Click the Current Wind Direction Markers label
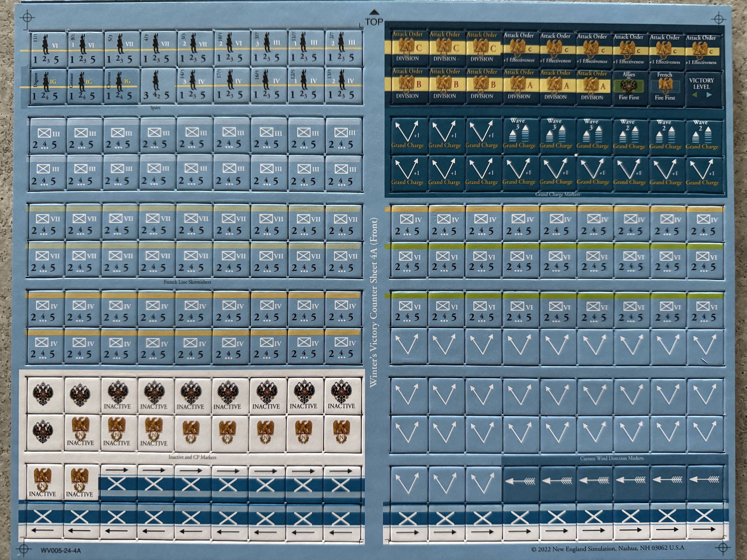Image resolution: width=747 pixels, height=560 pixels. point(612,458)
